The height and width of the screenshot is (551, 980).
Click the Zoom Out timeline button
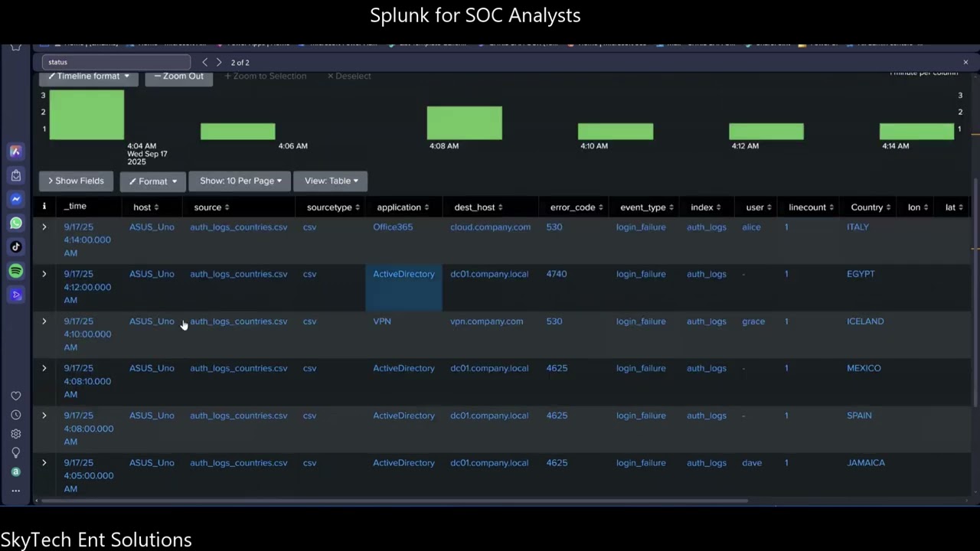178,77
